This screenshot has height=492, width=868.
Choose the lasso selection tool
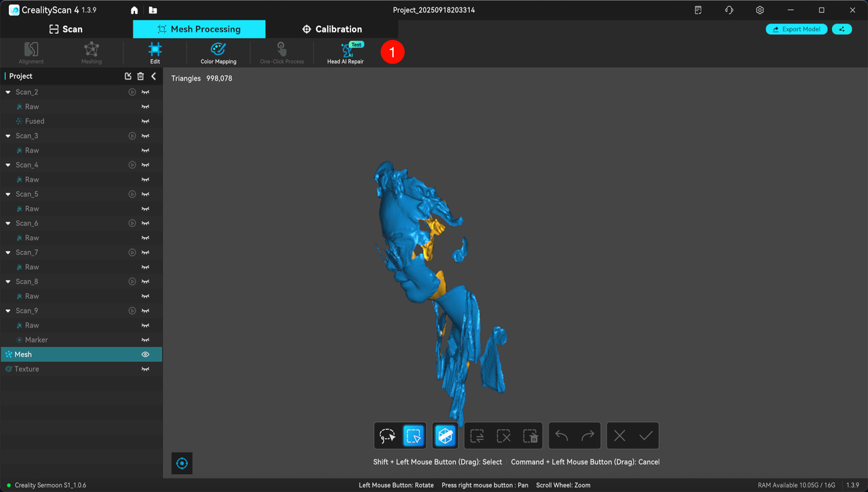pos(387,436)
